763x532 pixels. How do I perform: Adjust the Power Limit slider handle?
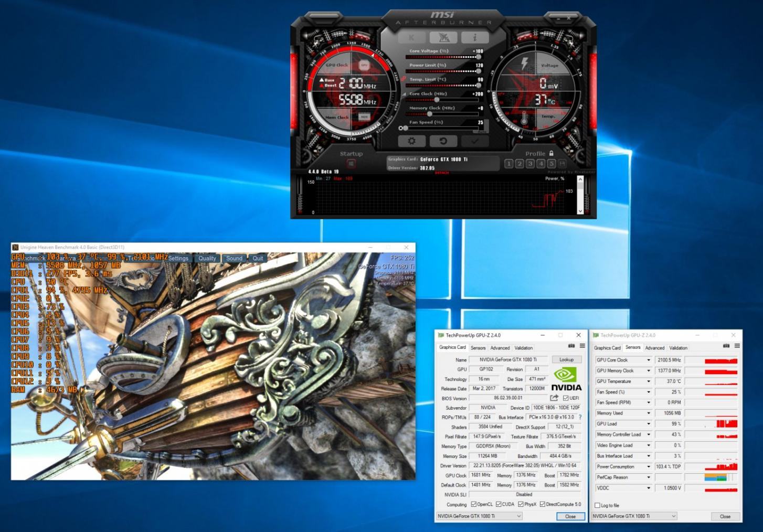click(x=478, y=71)
